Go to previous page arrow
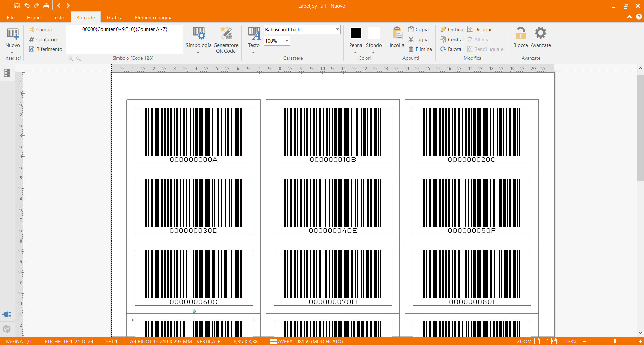 point(59,6)
